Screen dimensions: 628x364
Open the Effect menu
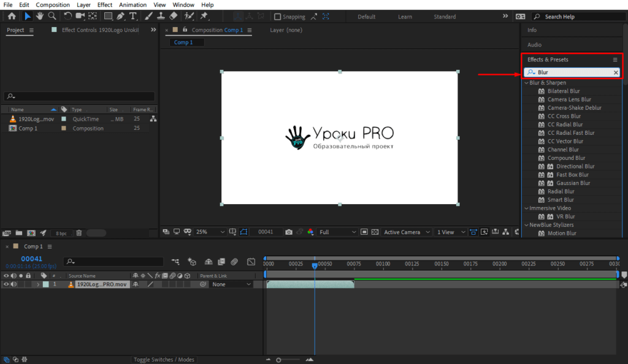[x=105, y=5]
